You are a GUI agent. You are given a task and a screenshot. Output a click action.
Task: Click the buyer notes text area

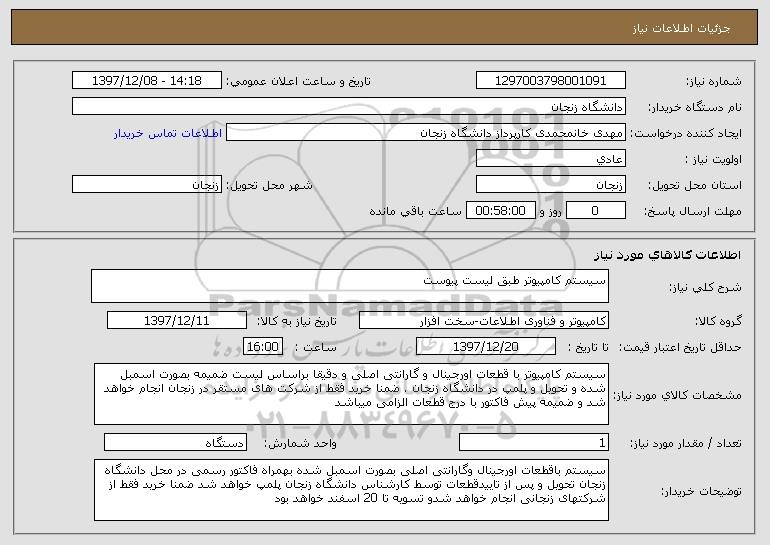click(x=351, y=490)
